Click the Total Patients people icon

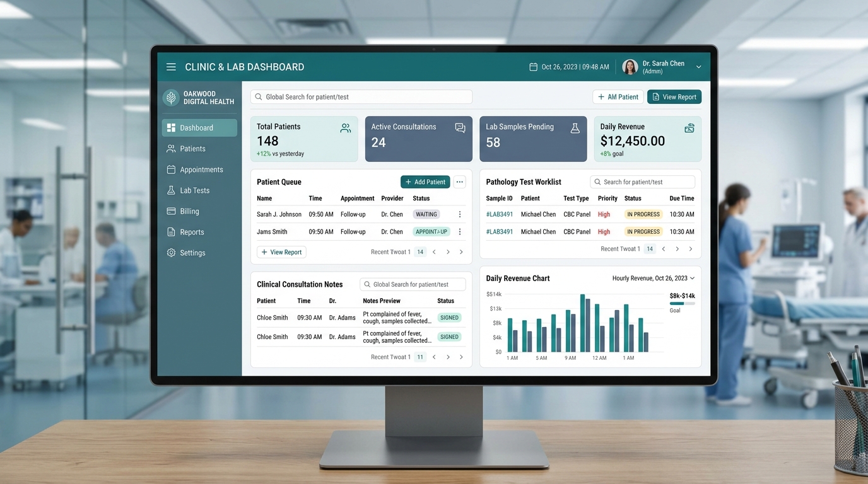[346, 128]
